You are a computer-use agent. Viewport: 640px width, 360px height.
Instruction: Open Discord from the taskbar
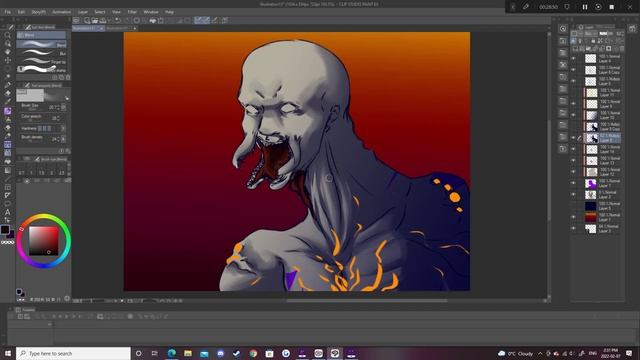pos(220,353)
